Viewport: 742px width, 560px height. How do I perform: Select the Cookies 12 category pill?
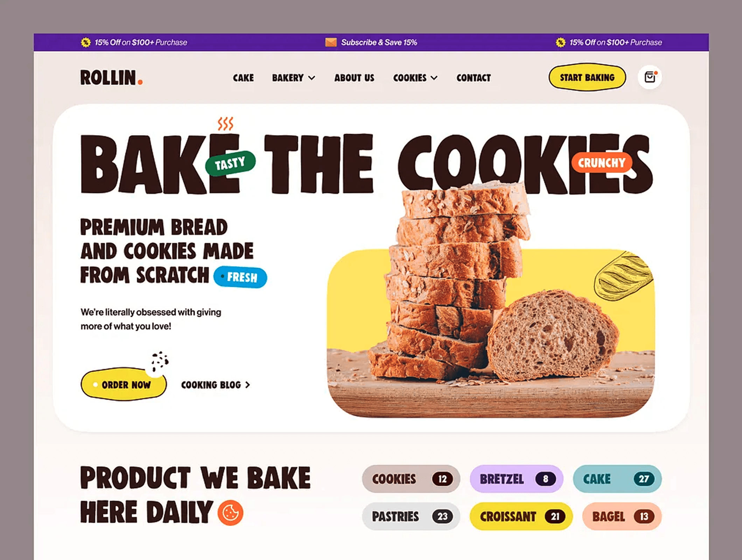pos(411,479)
